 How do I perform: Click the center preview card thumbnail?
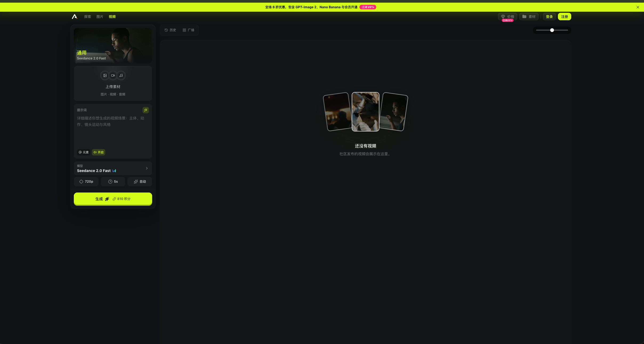(x=366, y=112)
